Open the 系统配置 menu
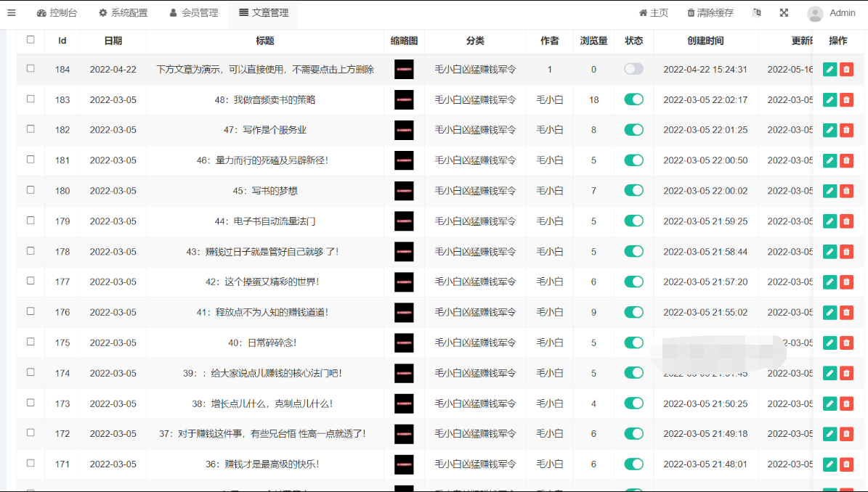 [123, 13]
